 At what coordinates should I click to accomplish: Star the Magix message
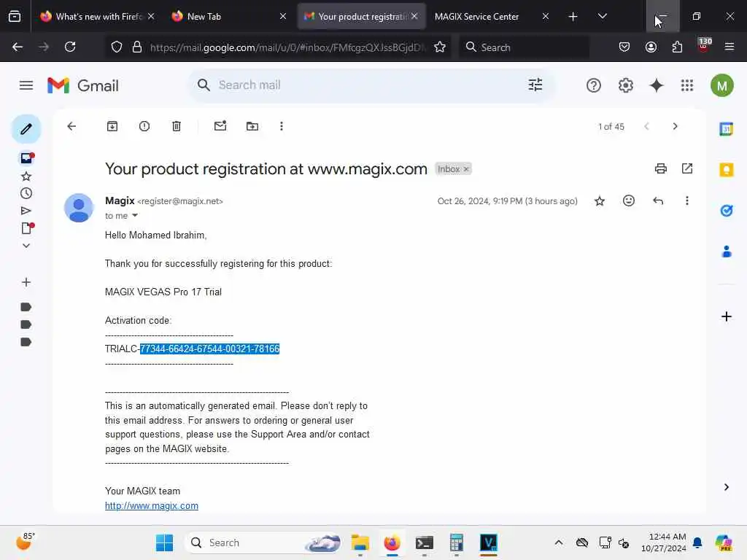tap(600, 201)
